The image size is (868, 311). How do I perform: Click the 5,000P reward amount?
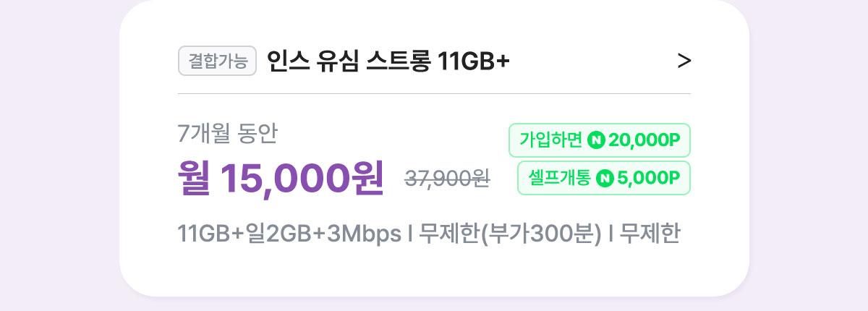click(649, 178)
